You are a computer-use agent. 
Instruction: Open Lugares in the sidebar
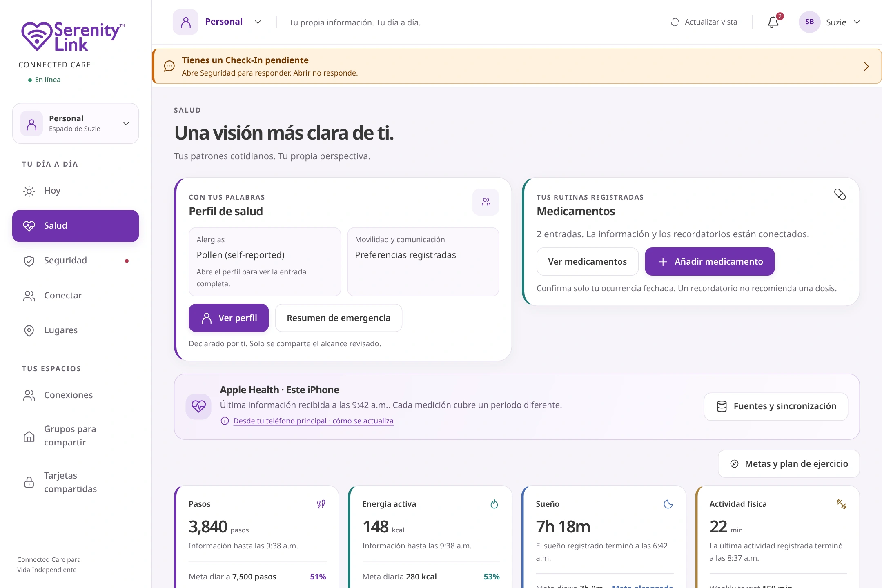point(76,331)
